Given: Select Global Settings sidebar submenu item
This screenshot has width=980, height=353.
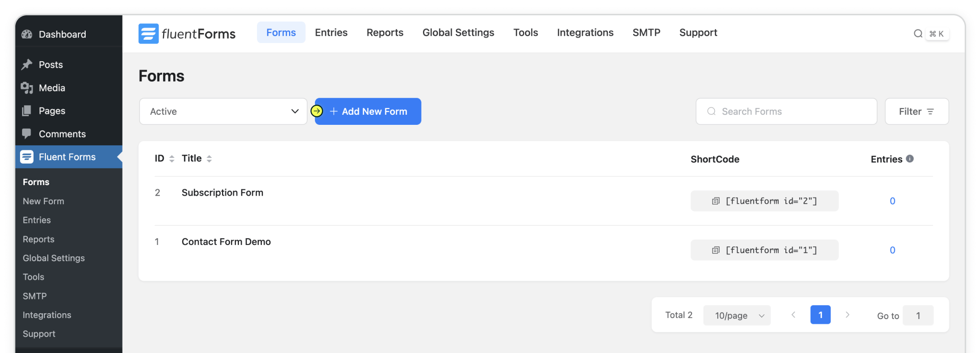Looking at the screenshot, I should 54,258.
